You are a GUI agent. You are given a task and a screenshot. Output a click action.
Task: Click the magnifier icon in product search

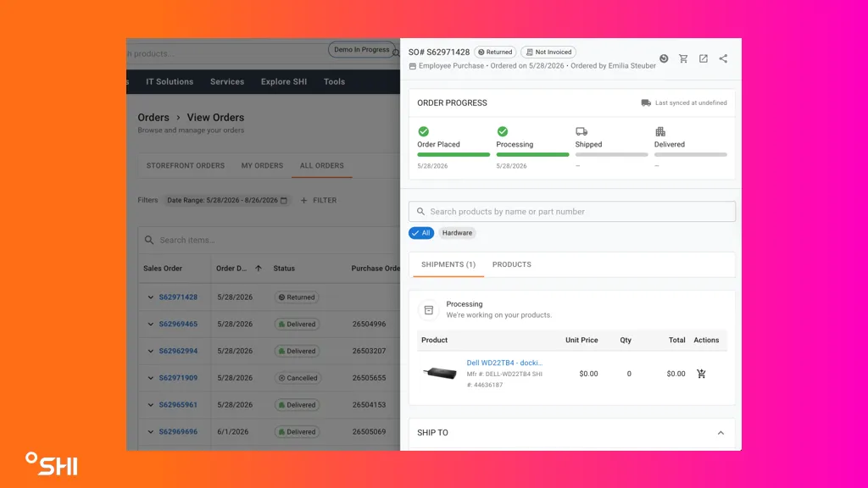(420, 211)
